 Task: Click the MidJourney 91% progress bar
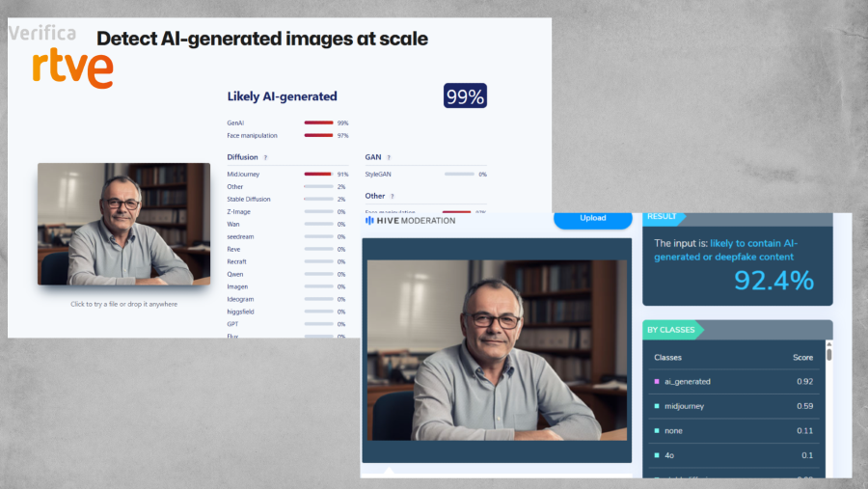point(319,174)
